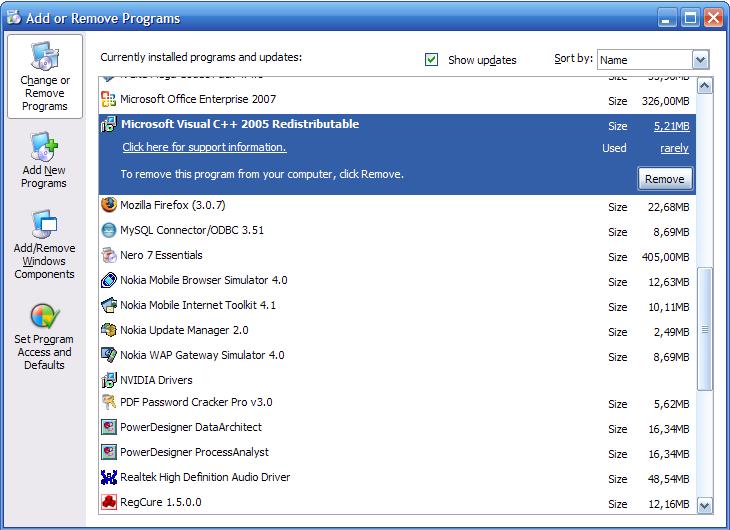
Task: Select Nokia WAP Gateway Simulator icon
Action: click(x=108, y=355)
